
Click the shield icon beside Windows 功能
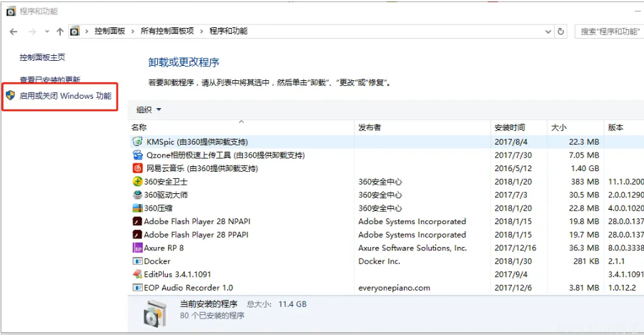point(11,95)
